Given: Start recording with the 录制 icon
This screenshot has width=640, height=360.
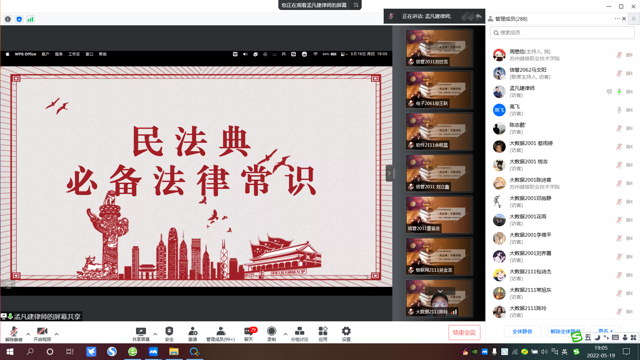Looking at the screenshot, I should (271, 333).
